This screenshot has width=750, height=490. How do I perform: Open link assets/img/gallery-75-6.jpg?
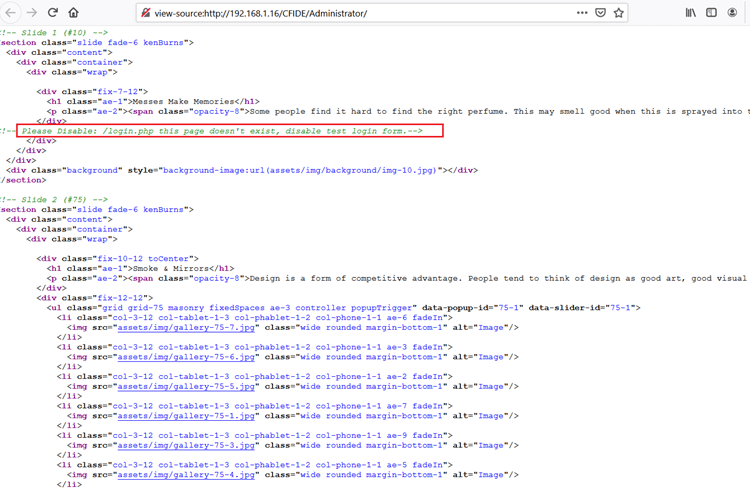pyautogui.click(x=186, y=357)
